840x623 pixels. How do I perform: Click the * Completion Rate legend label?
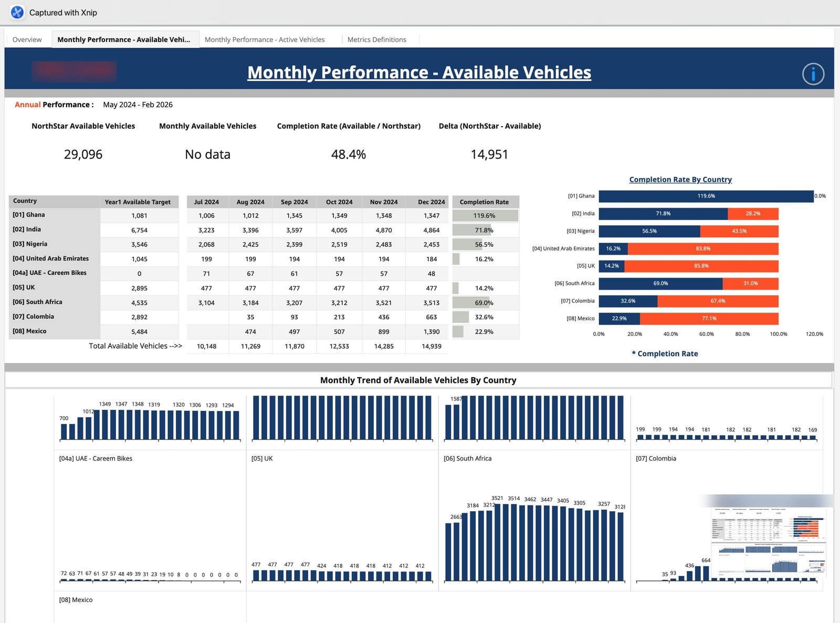tap(665, 354)
